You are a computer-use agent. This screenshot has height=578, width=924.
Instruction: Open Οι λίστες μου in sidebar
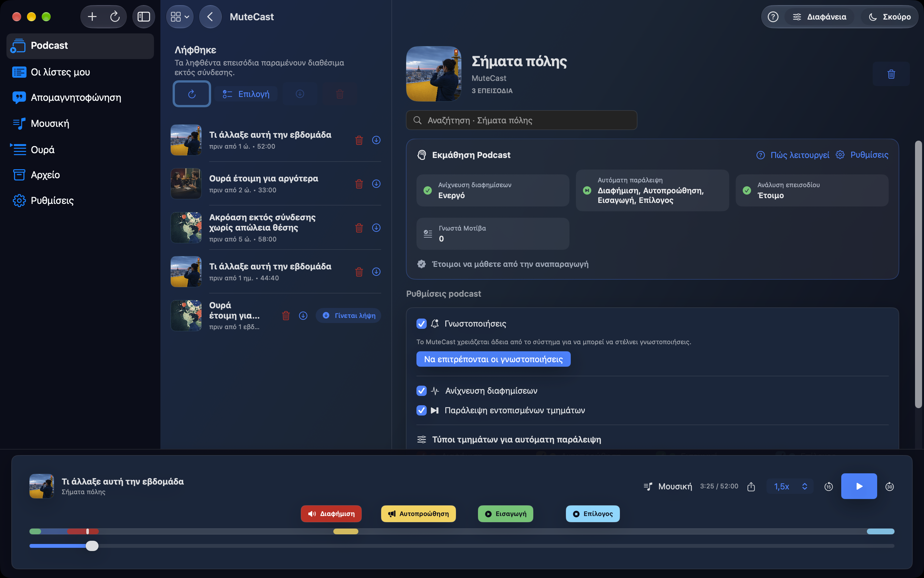(x=80, y=72)
